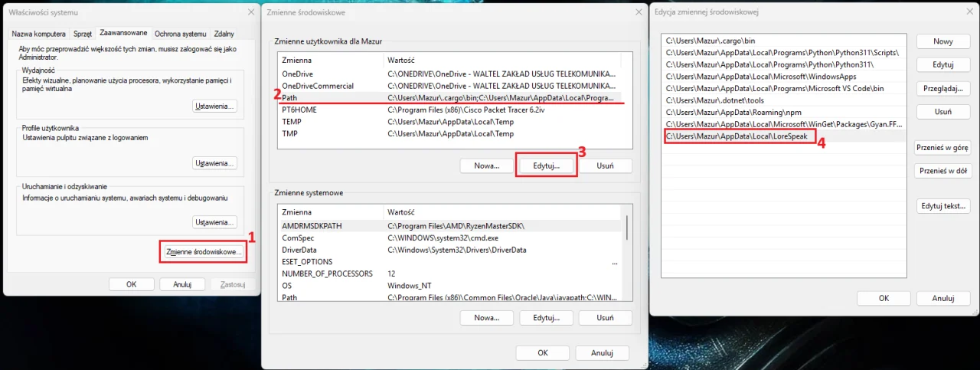Click the Przeglądaj button
Viewport: 980px width, 370px height.
943,89
